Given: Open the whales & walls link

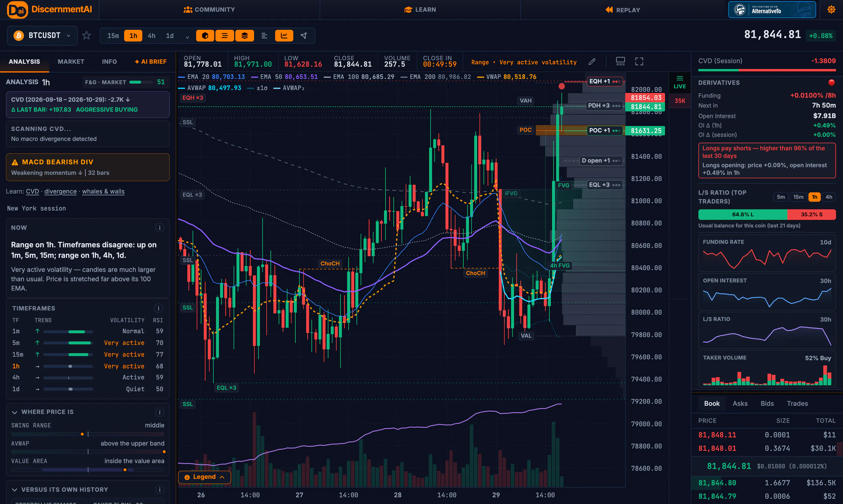Looking at the screenshot, I should (x=103, y=192).
